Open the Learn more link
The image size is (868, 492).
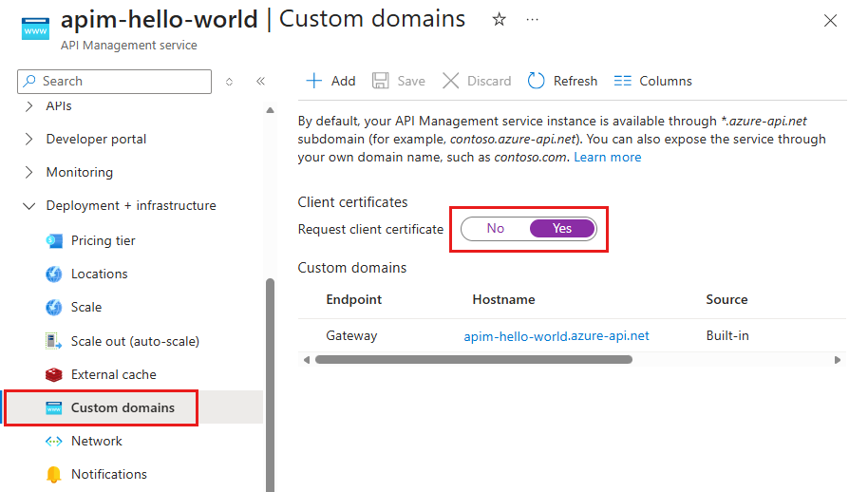coord(607,157)
